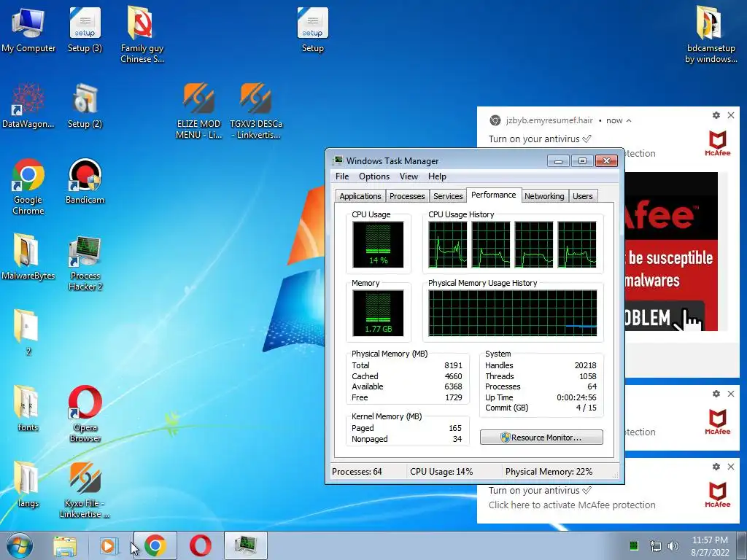The image size is (747, 560).
Task: Launch Process Hacker 2 shortcut
Action: tap(85, 262)
